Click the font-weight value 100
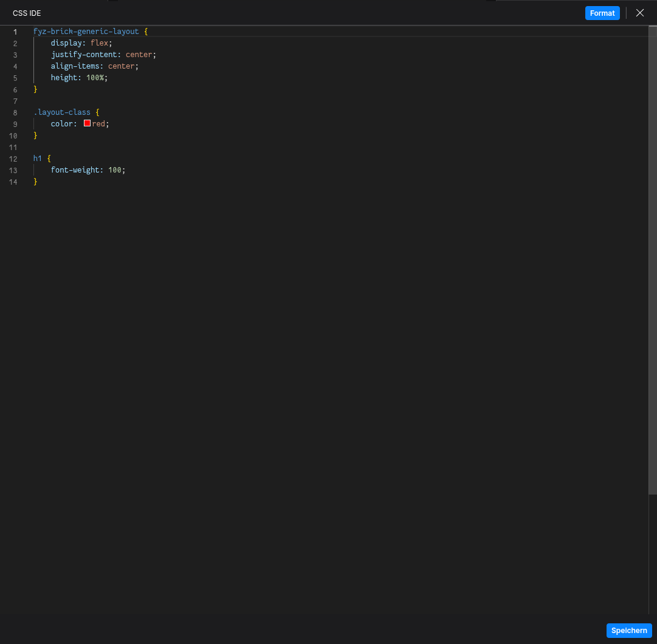Screen dimensions: 657x644 point(114,170)
